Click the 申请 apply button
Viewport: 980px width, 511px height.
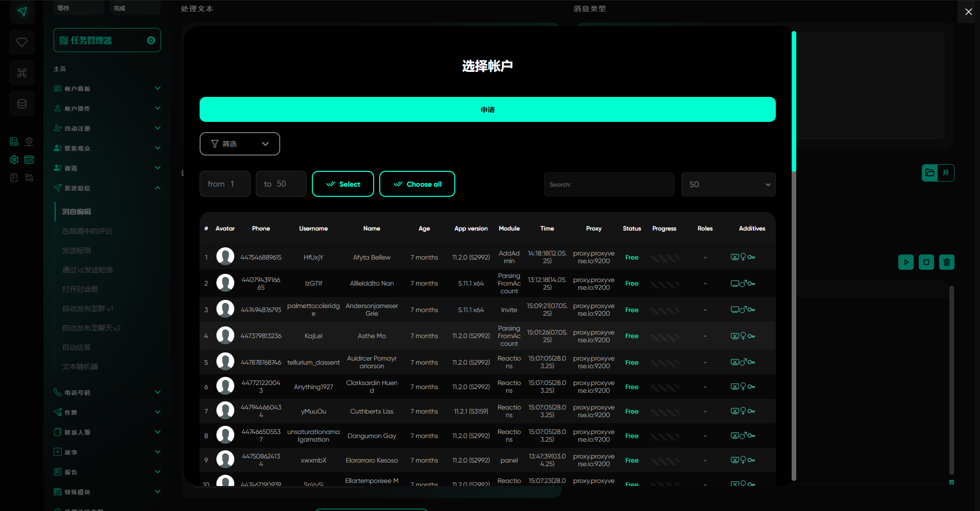[487, 110]
